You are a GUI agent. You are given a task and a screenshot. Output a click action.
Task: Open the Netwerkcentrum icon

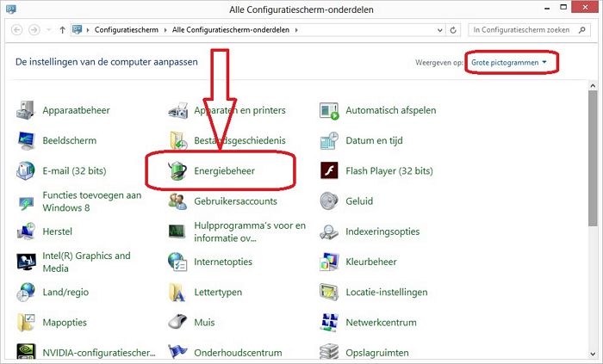329,323
